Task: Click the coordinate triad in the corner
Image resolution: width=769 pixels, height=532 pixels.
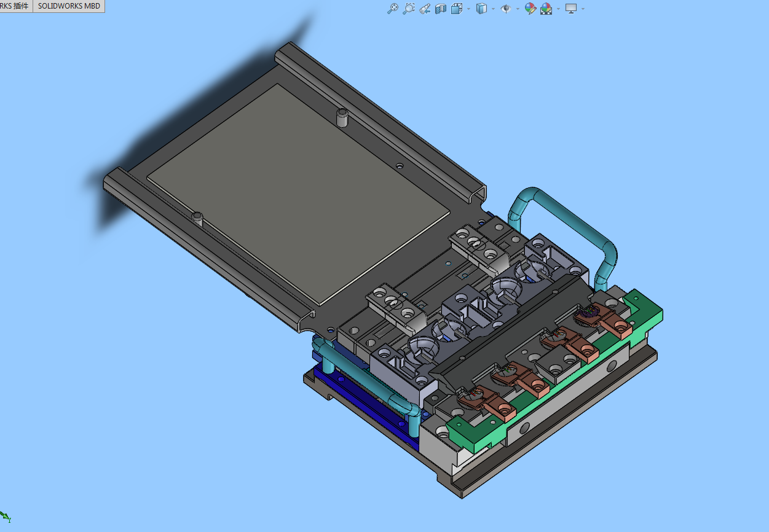Action: coord(6,517)
